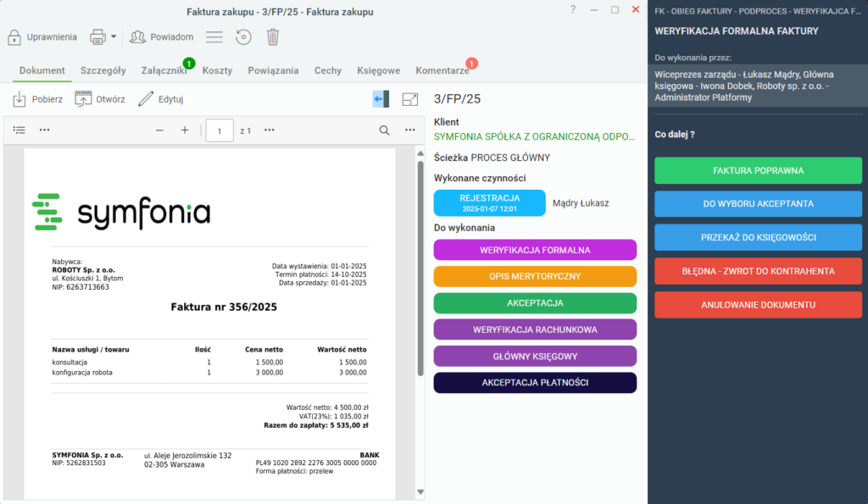This screenshot has width=868, height=504.
Task: Click the symfonia logo in PDF
Action: click(121, 212)
